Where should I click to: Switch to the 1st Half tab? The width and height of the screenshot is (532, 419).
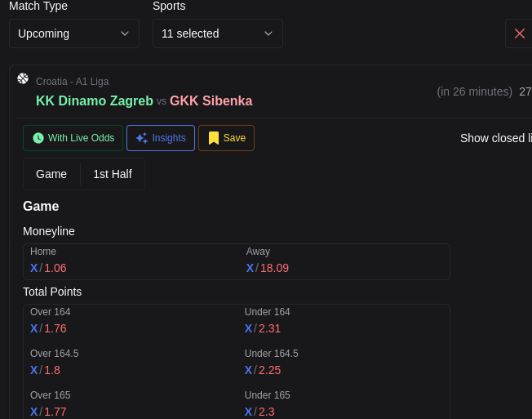[113, 174]
